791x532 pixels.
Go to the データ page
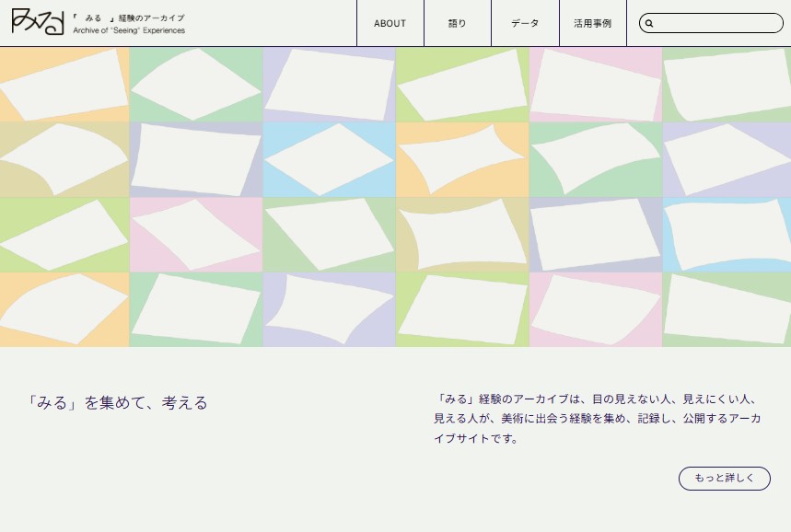[x=525, y=23]
